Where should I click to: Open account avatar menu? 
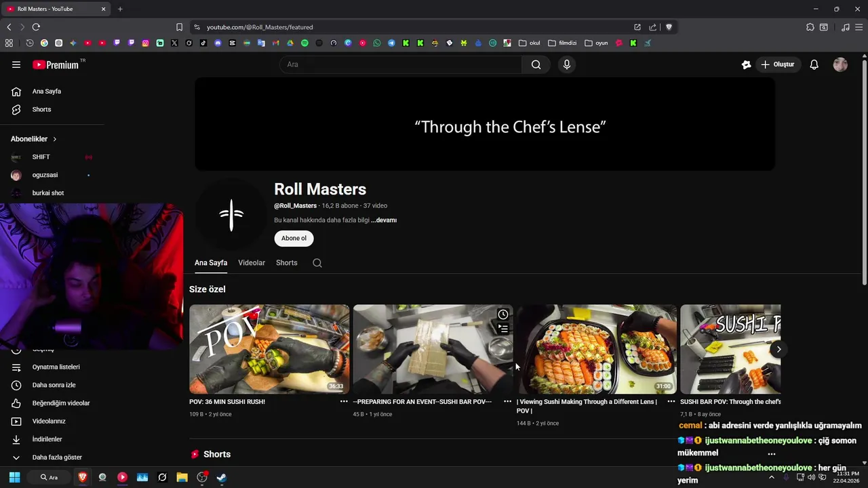pos(840,64)
